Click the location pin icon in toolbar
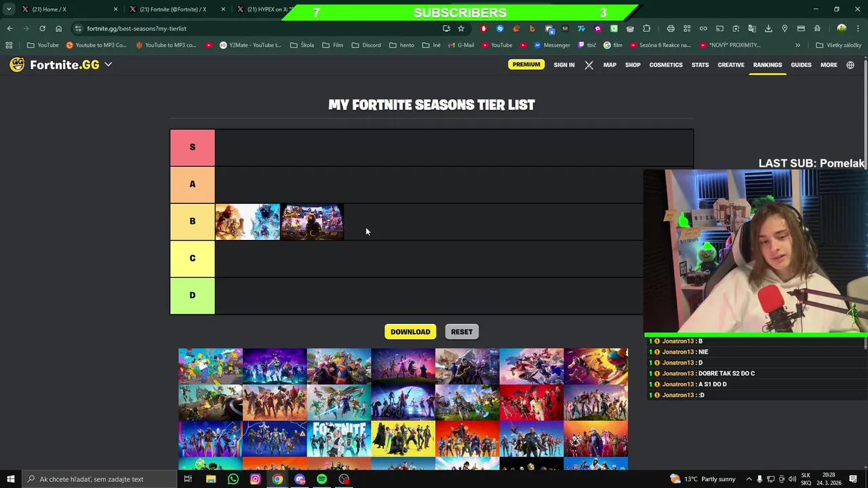This screenshot has height=488, width=868. [x=785, y=28]
